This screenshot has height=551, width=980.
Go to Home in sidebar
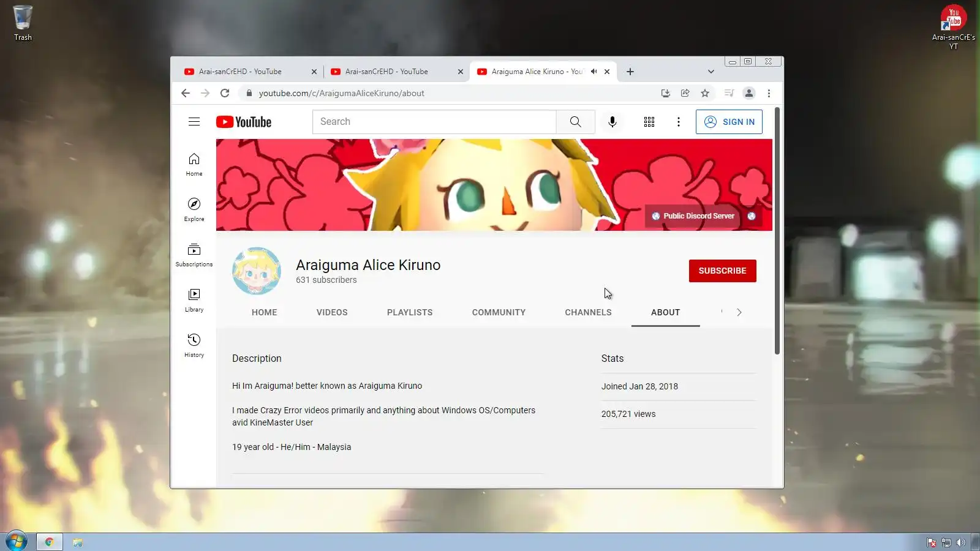[194, 164]
